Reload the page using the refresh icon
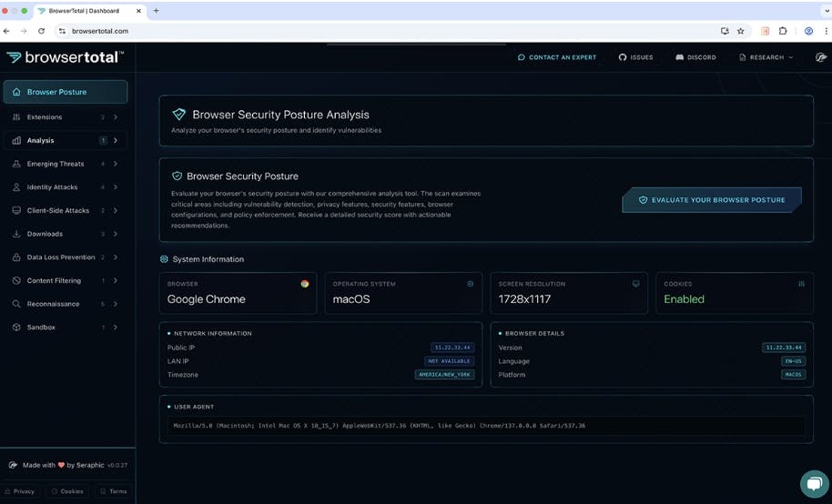This screenshot has height=504, width=832. (x=41, y=31)
